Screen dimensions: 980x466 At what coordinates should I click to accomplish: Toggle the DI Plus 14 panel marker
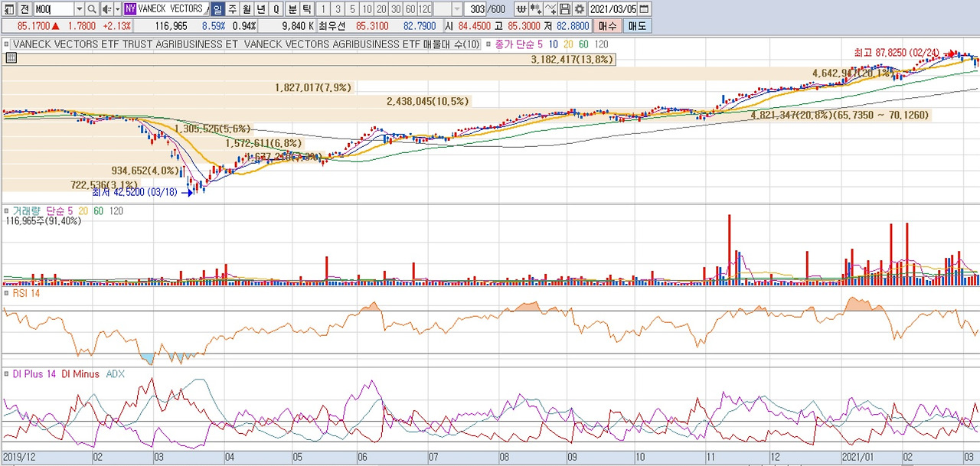point(7,374)
